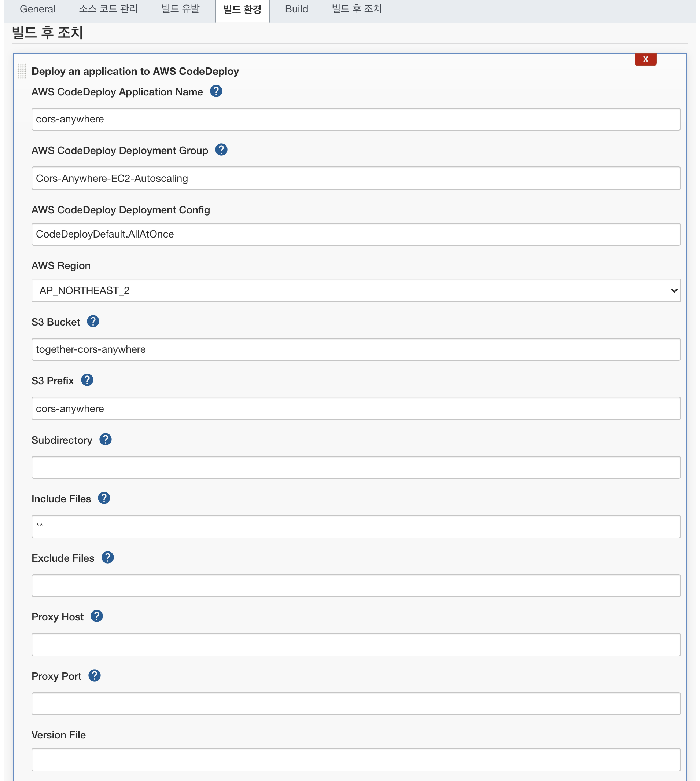
Task: Show help for S3 Prefix
Action: click(87, 380)
